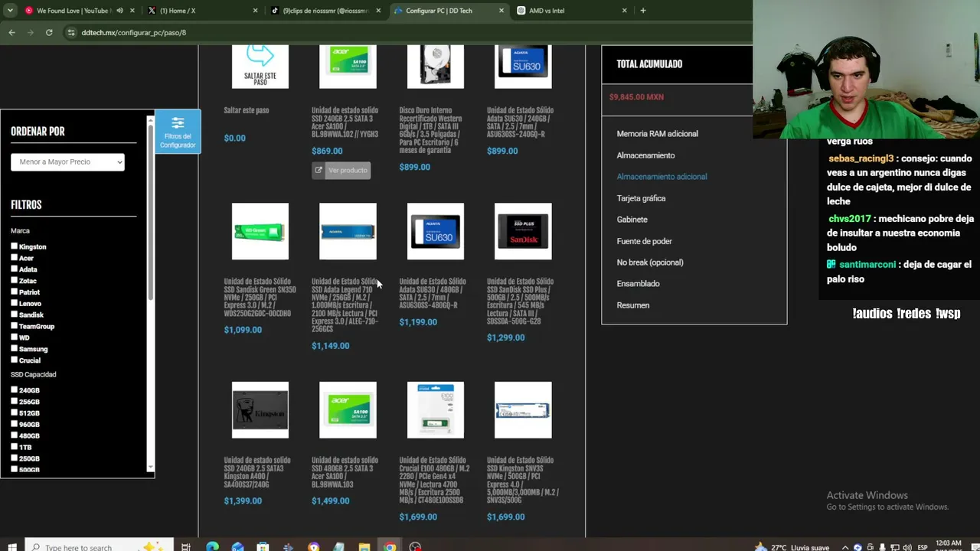Screen dimensions: 980x551
Task: Show hidden system tray icons
Action: (845, 547)
